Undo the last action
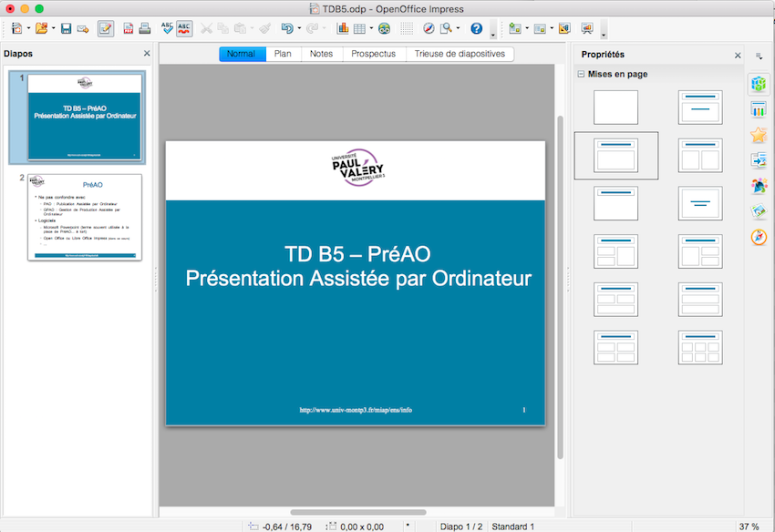 [287, 28]
